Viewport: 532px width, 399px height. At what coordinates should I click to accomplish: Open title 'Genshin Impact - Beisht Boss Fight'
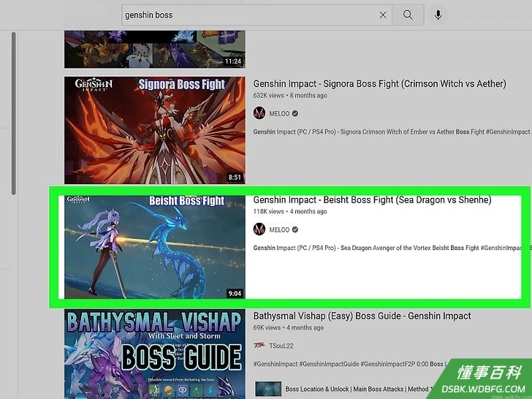pos(372,199)
